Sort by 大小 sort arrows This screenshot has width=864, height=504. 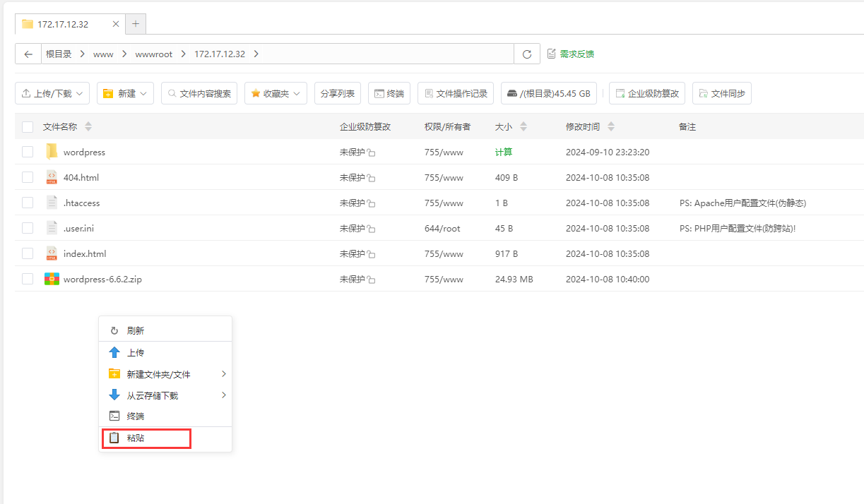523,127
